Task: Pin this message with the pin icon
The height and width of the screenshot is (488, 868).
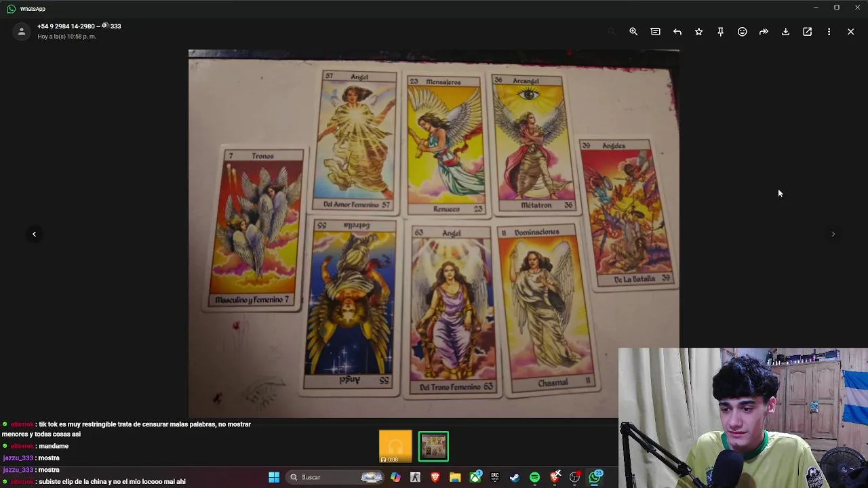Action: tap(720, 32)
